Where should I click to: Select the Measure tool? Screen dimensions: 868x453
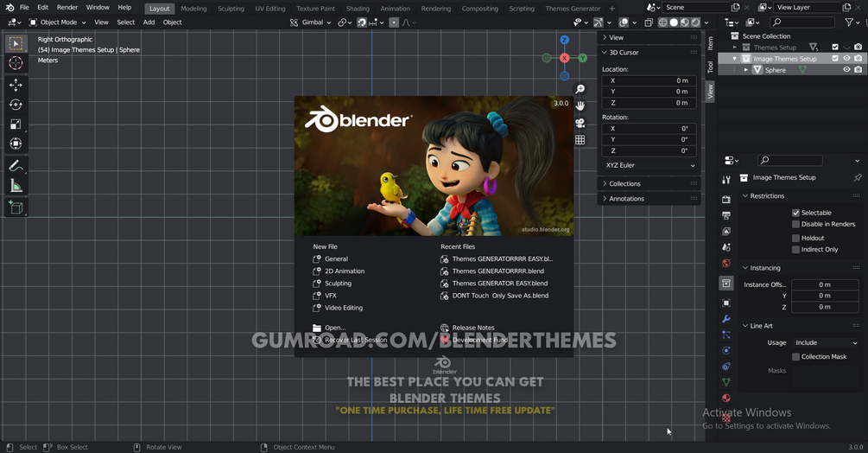[16, 186]
